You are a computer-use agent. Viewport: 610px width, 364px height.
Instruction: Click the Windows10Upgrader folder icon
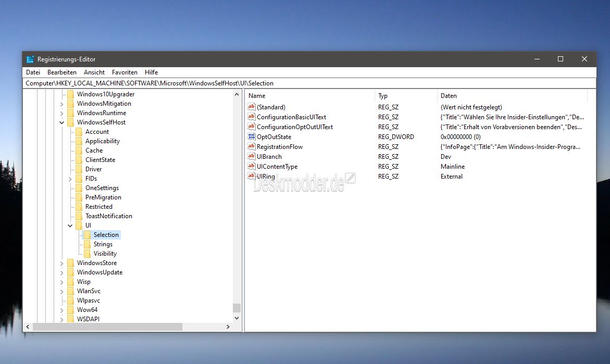70,94
